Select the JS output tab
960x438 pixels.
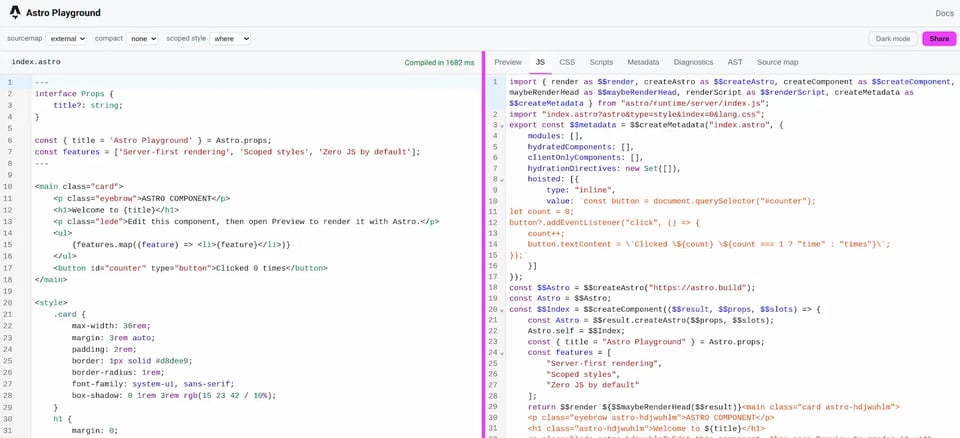[540, 62]
